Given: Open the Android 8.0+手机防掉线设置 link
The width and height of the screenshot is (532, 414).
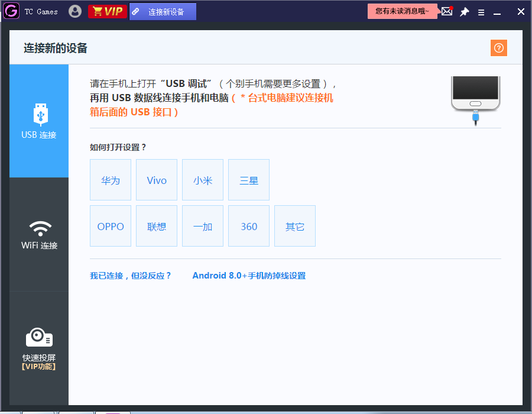Looking at the screenshot, I should 249,276.
